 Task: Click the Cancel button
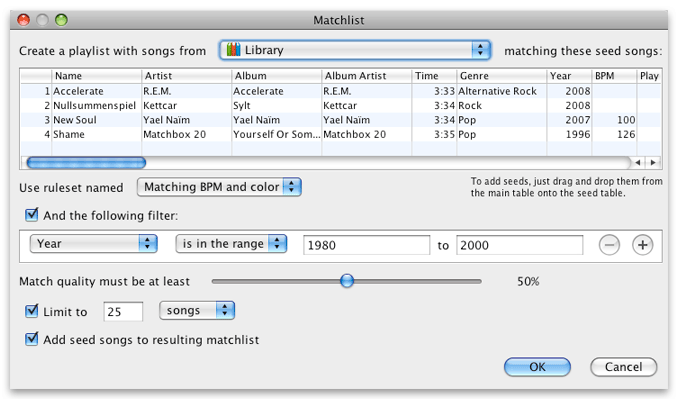point(623,367)
